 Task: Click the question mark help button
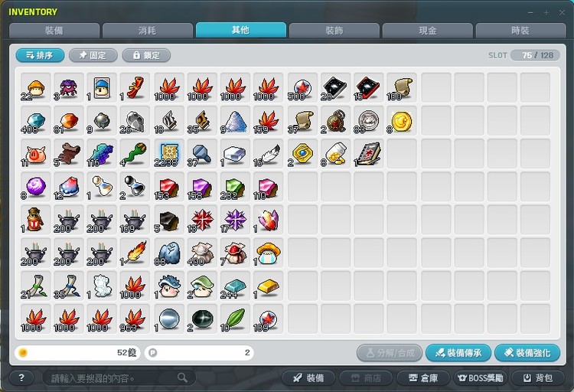tap(21, 378)
